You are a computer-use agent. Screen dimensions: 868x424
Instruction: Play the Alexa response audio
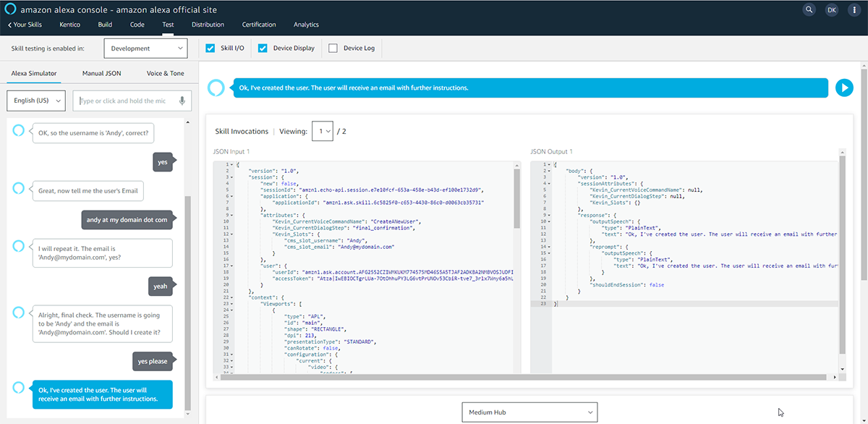coord(844,88)
